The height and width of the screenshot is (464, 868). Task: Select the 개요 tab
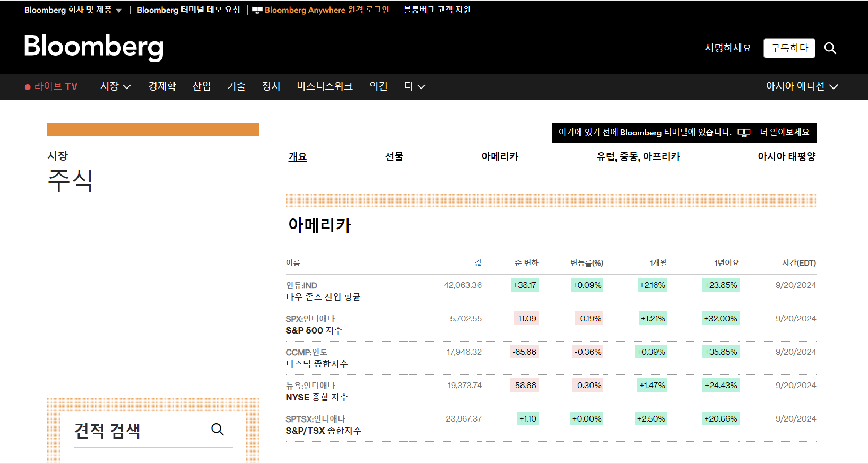[x=298, y=157]
